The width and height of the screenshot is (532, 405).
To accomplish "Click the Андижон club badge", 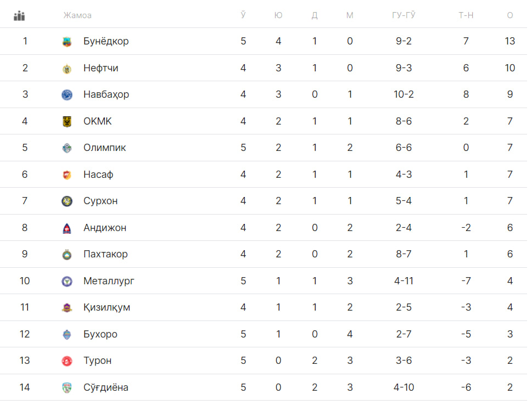I will pyautogui.click(x=66, y=228).
